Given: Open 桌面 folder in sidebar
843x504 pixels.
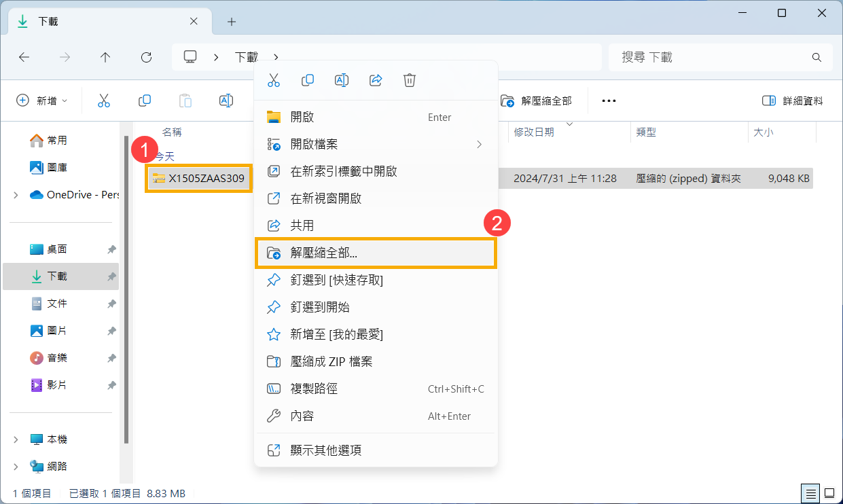Looking at the screenshot, I should [x=57, y=249].
